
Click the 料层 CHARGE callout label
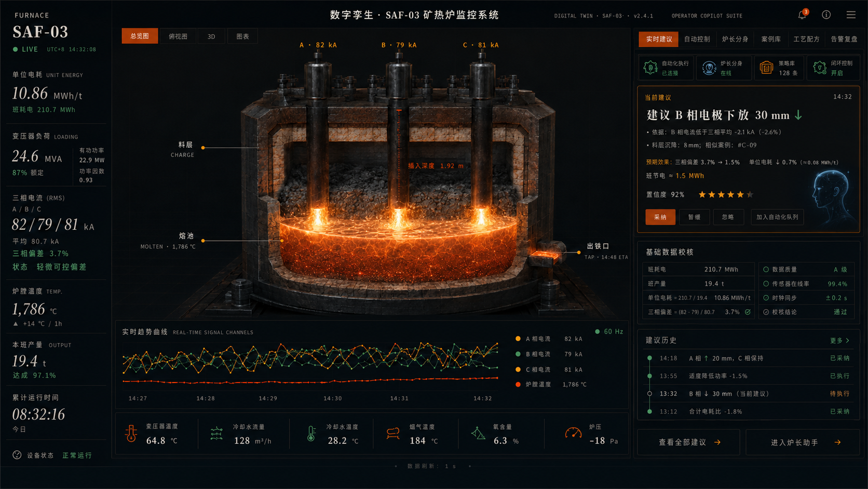[x=182, y=149]
